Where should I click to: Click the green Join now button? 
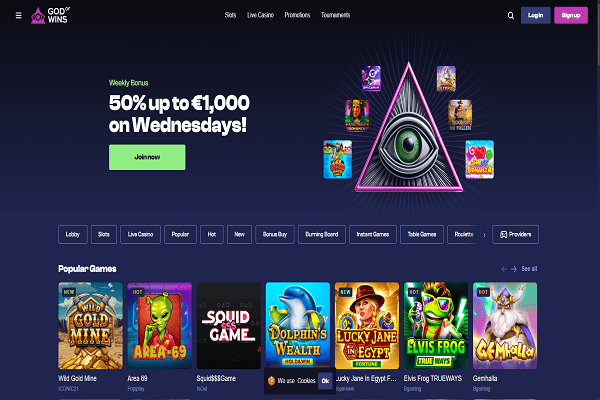click(147, 157)
